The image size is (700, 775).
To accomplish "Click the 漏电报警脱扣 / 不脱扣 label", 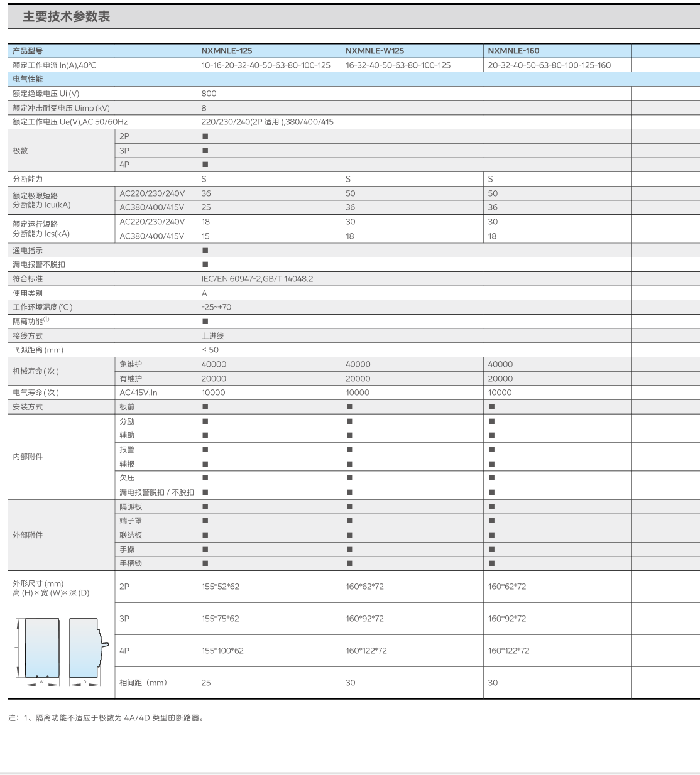I will point(156,492).
